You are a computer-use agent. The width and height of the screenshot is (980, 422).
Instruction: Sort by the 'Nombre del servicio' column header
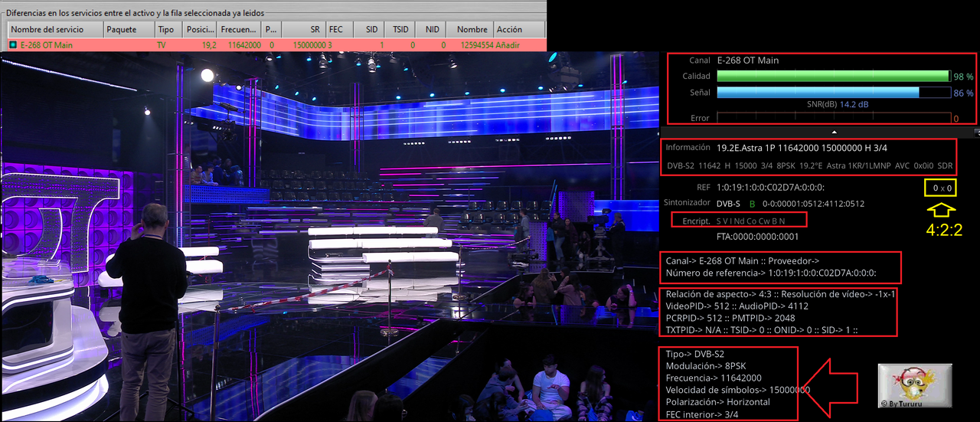point(55,29)
